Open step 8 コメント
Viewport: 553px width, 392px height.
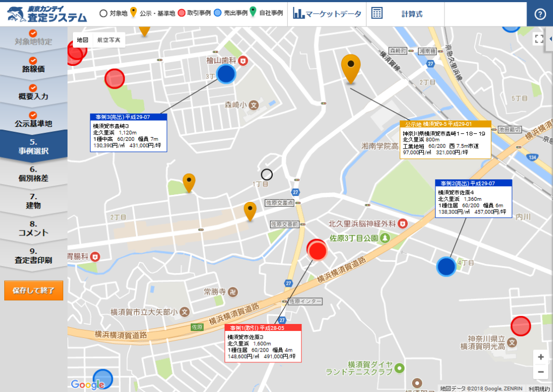click(33, 228)
